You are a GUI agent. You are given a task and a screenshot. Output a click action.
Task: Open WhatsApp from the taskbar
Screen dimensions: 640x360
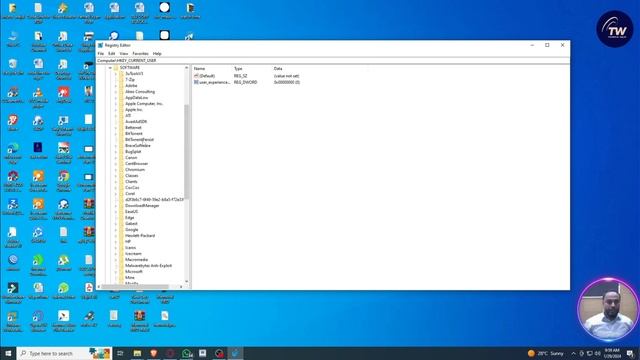click(x=187, y=353)
